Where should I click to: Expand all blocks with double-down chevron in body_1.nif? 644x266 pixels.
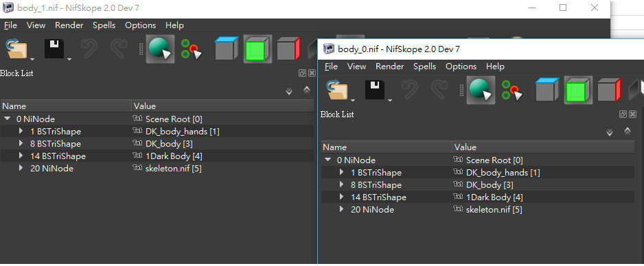[289, 91]
